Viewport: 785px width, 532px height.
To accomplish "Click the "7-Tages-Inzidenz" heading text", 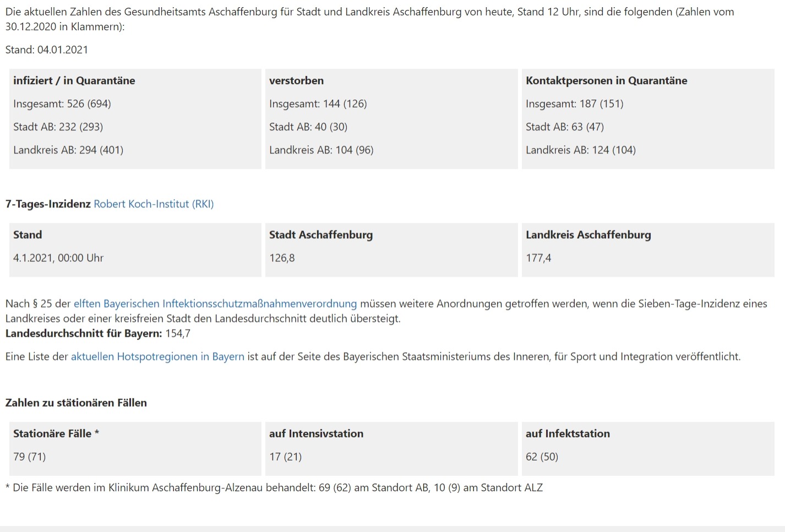I will click(48, 204).
